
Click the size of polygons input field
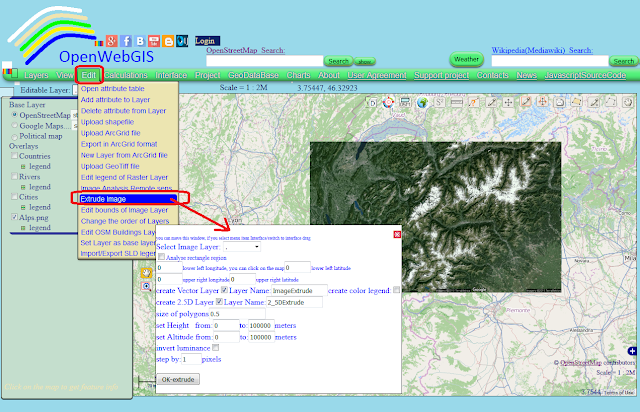coord(237,314)
